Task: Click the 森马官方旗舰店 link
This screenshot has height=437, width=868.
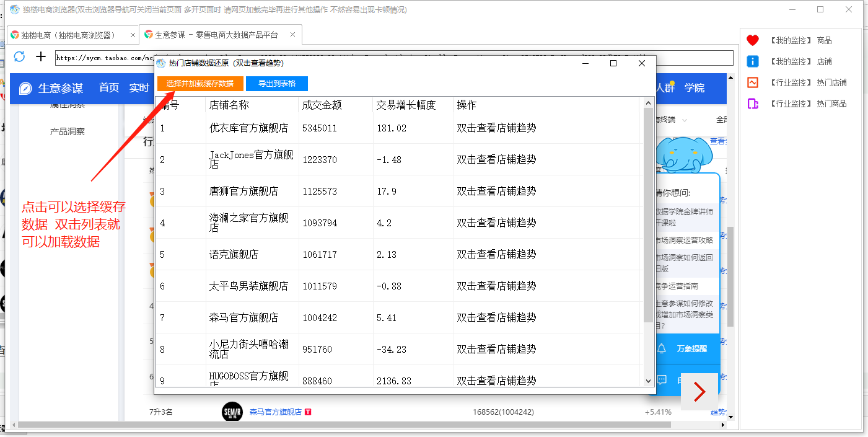Action: point(275,412)
